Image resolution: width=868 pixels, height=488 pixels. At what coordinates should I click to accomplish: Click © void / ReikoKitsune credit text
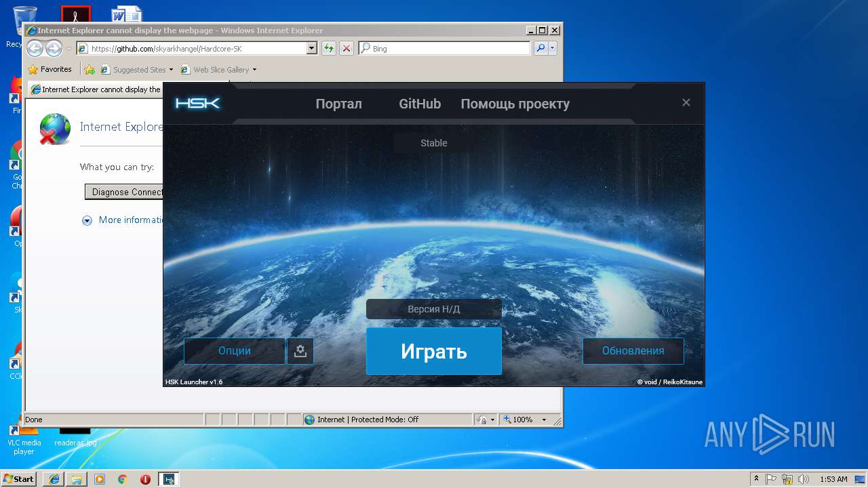click(669, 382)
